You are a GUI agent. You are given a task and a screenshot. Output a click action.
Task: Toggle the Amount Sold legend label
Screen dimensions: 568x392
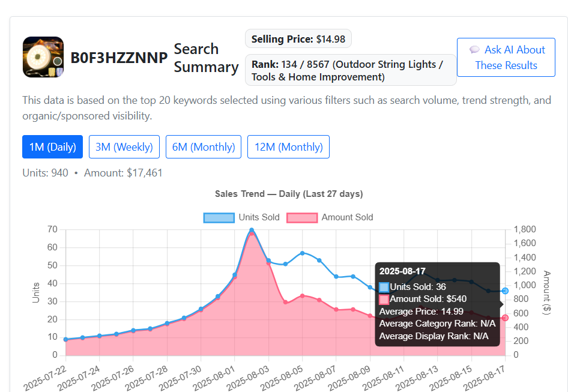tap(347, 217)
